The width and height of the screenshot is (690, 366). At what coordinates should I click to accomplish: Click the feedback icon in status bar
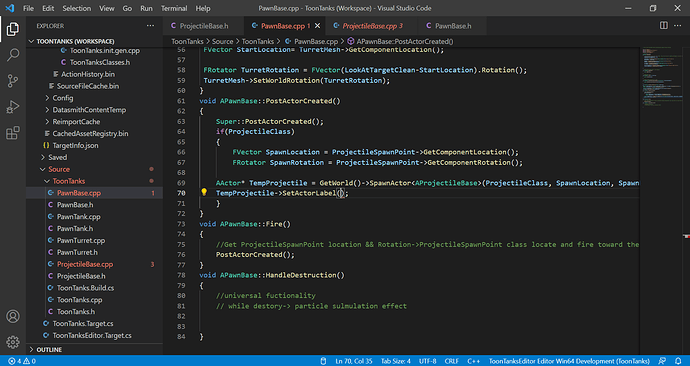662,361
